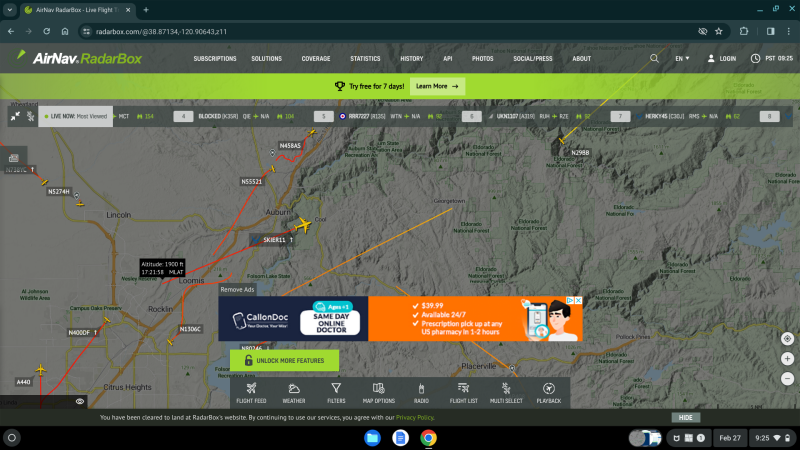
Task: Click the Learn More button
Action: tap(437, 86)
